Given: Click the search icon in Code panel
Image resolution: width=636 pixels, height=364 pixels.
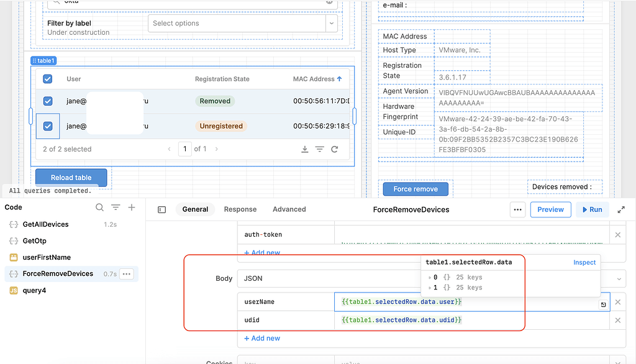Looking at the screenshot, I should [99, 207].
